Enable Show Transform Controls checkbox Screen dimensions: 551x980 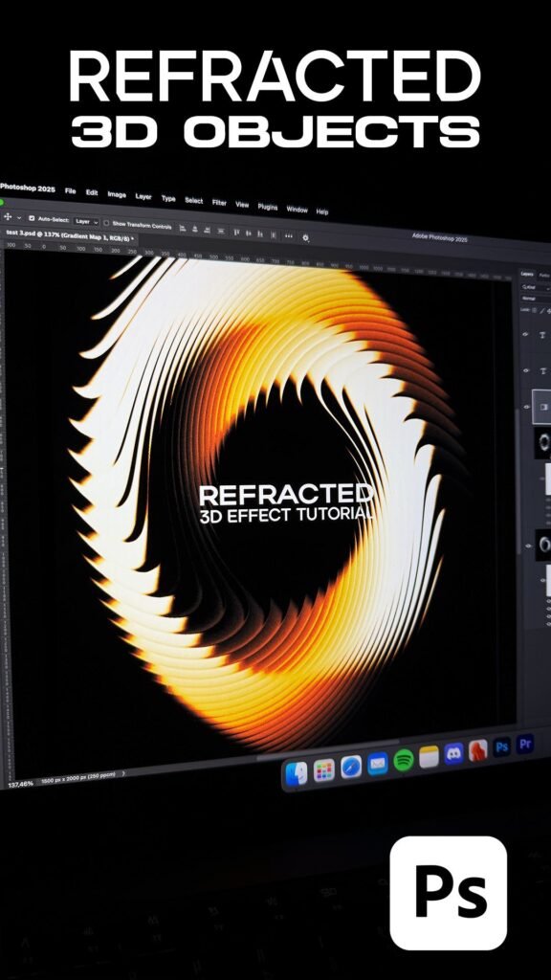[107, 222]
